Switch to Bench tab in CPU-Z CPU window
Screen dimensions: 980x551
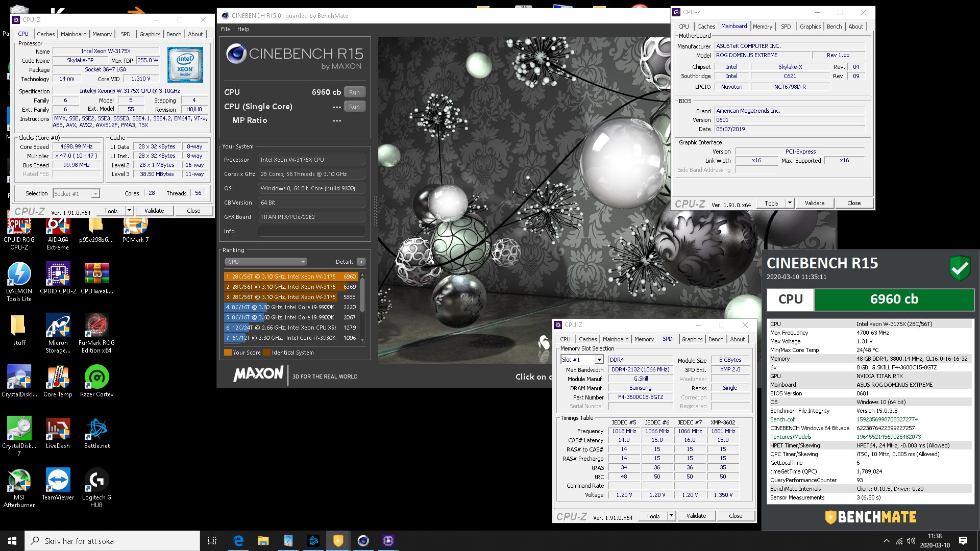click(x=174, y=34)
